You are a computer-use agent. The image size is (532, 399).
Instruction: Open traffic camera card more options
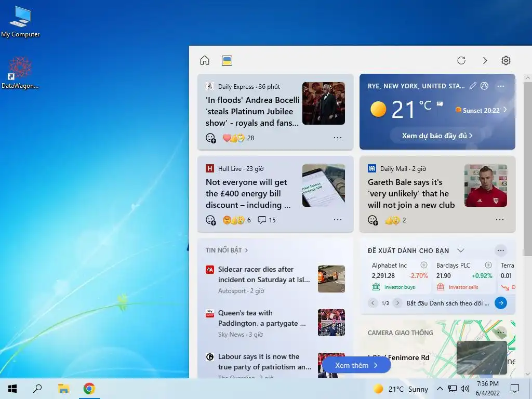pos(501,332)
